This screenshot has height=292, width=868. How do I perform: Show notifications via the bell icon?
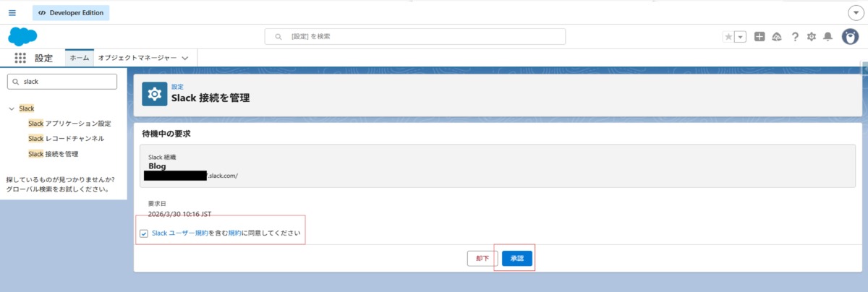(828, 37)
